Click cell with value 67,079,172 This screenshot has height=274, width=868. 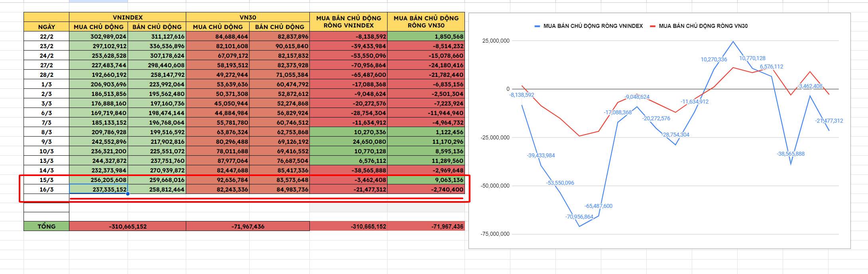pos(218,55)
